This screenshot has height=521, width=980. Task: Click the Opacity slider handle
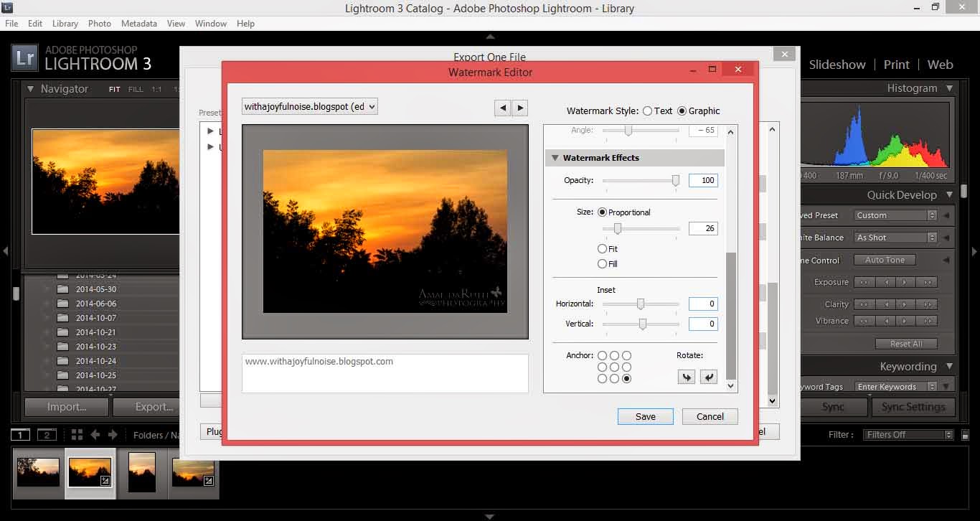(675, 181)
